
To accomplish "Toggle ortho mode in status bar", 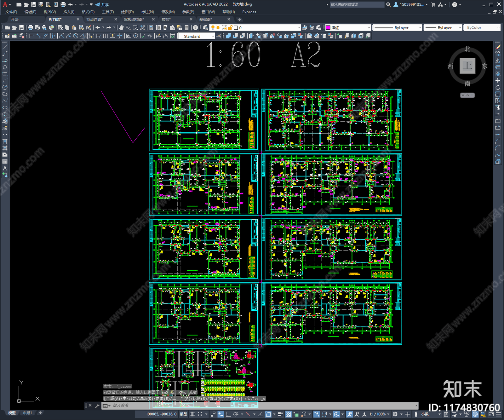I will point(228,414).
